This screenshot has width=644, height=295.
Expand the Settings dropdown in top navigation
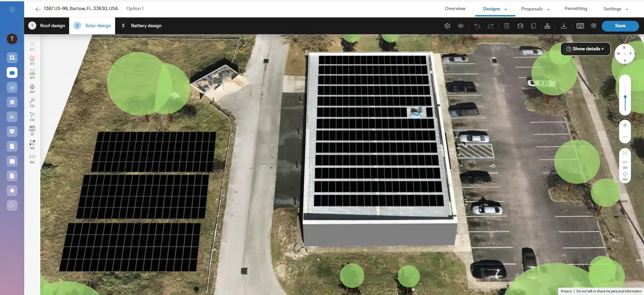[616, 9]
